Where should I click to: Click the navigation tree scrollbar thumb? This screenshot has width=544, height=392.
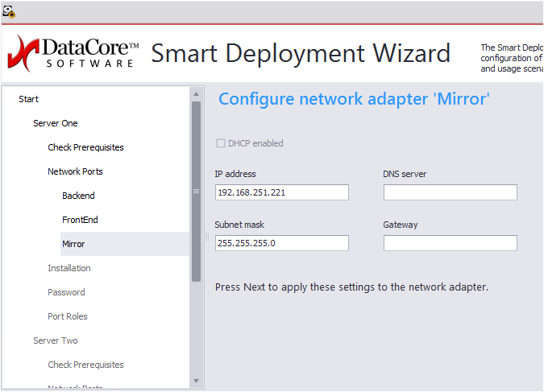click(x=196, y=192)
